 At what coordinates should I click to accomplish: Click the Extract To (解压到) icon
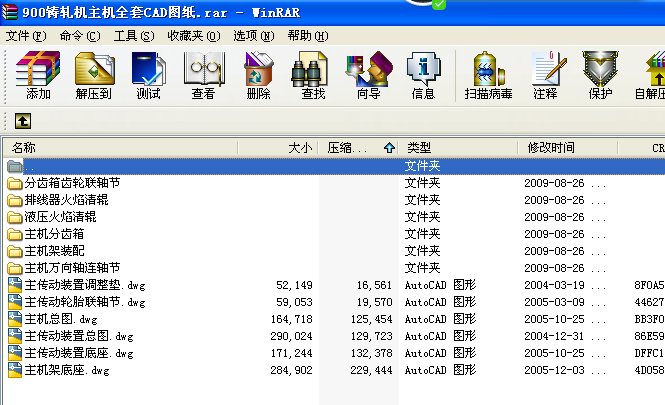[x=94, y=69]
